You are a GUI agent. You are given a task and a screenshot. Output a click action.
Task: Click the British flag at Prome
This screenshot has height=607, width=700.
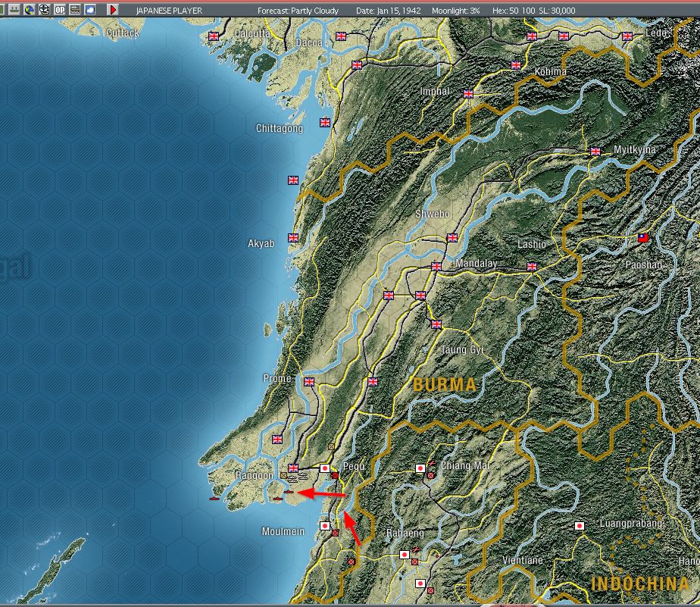[309, 382]
